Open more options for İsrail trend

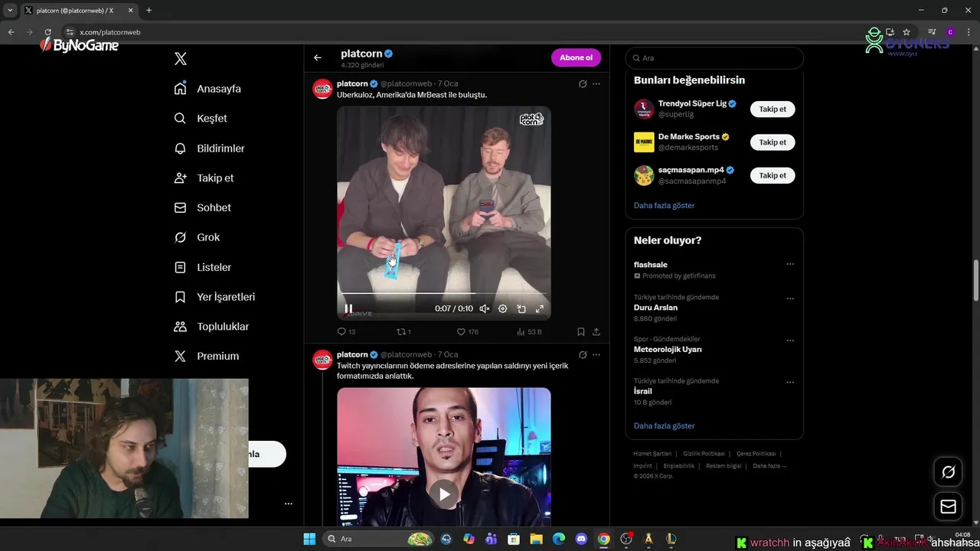[x=790, y=382]
